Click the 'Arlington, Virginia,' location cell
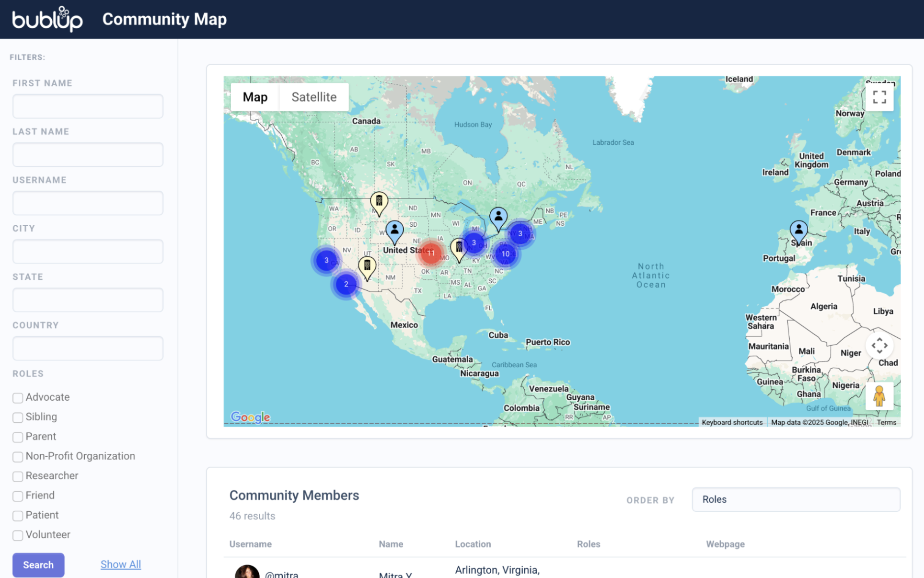The width and height of the screenshot is (924, 578). (497, 570)
